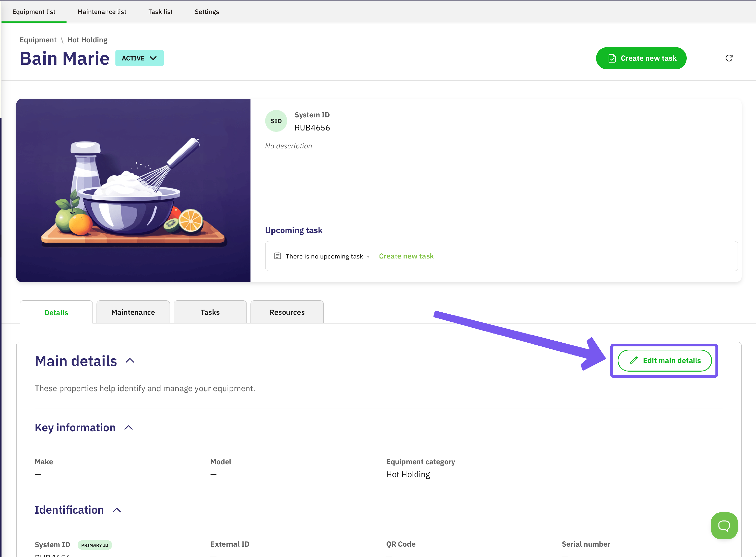Click the document icon on Create new task button
The image size is (756, 557).
coord(612,58)
